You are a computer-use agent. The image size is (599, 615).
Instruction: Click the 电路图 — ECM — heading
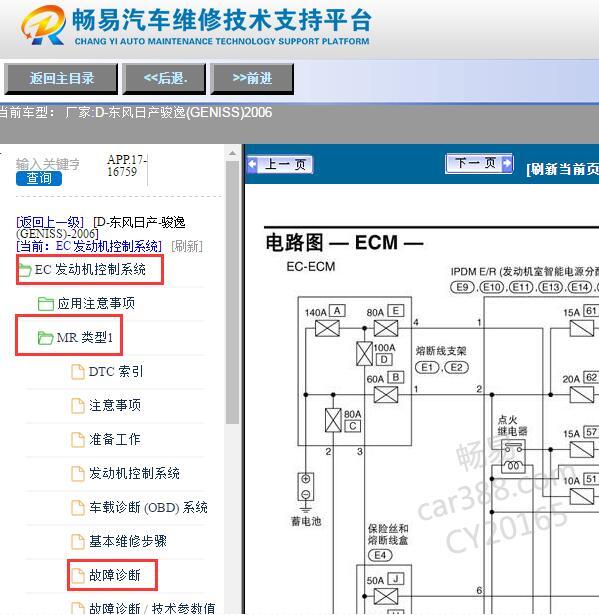[344, 242]
